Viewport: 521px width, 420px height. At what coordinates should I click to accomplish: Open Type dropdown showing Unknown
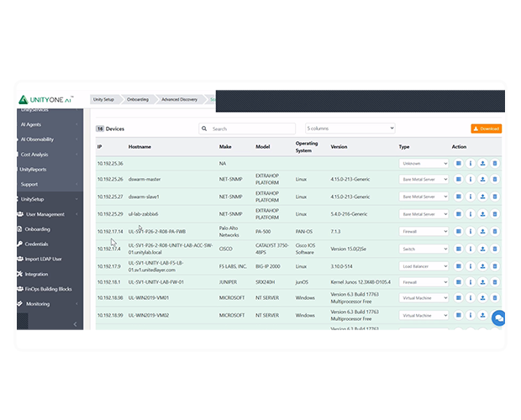coord(424,163)
